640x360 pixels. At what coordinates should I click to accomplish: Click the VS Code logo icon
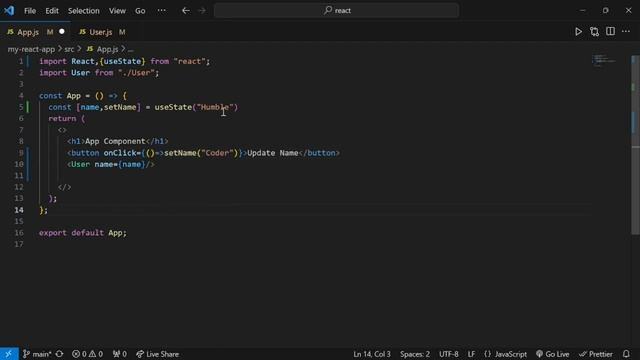point(9,10)
